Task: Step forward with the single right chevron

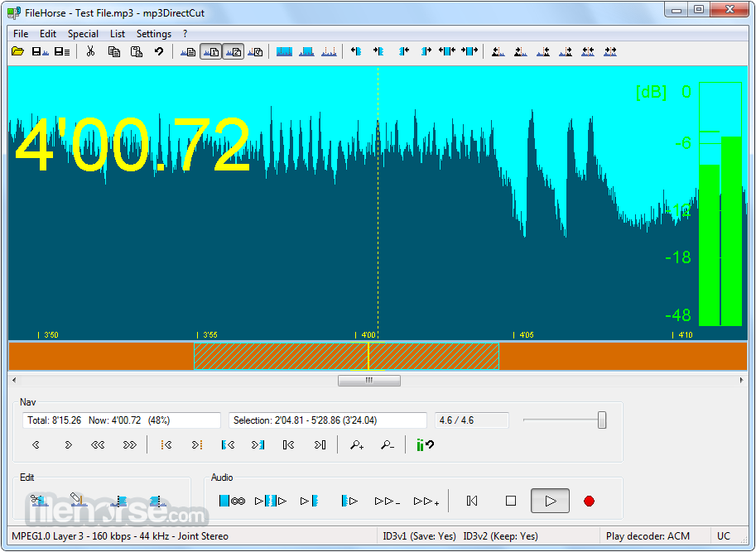Action: (68, 445)
